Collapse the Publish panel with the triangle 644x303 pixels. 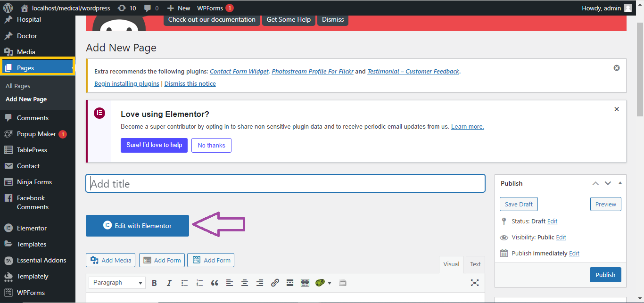[620, 183]
